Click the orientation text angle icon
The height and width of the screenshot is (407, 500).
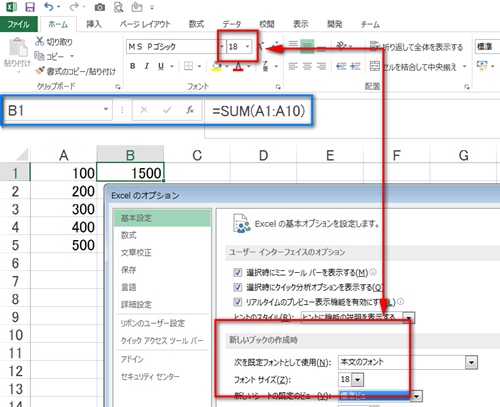click(341, 45)
